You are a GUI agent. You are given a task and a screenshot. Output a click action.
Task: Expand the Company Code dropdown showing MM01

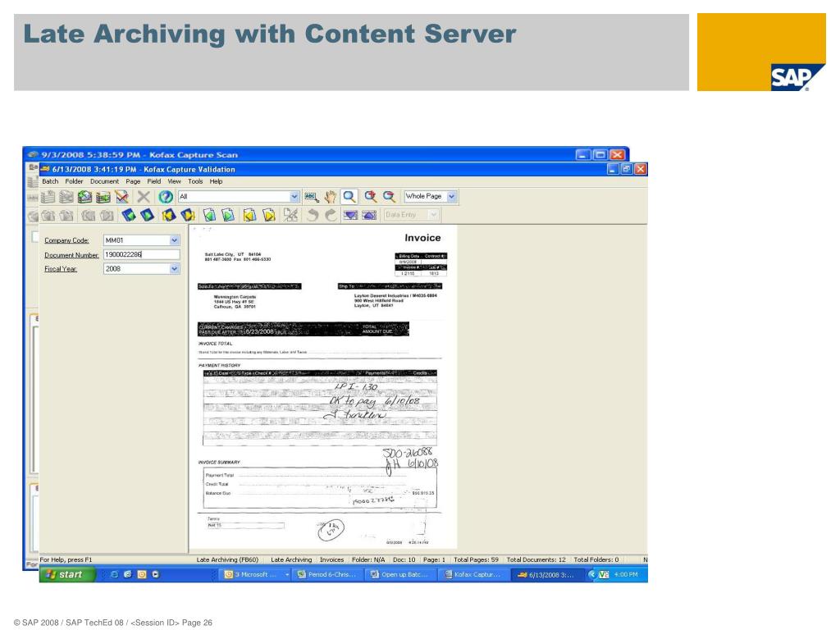click(x=174, y=240)
